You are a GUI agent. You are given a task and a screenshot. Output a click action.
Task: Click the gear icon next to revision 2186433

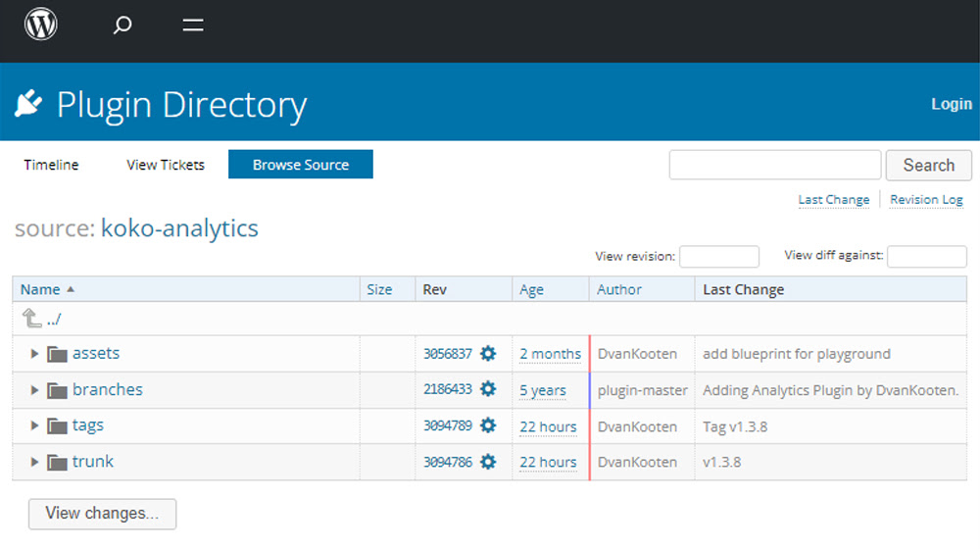(488, 389)
